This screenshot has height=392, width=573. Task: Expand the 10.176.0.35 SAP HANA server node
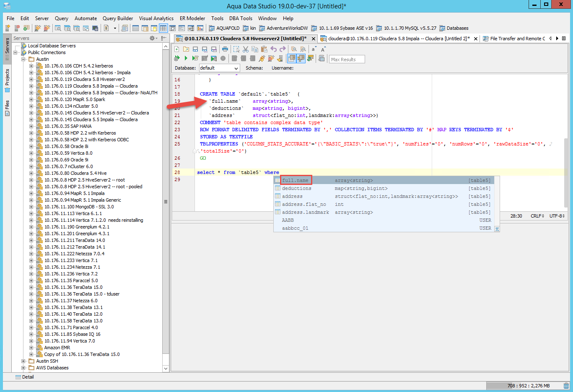[31, 126]
